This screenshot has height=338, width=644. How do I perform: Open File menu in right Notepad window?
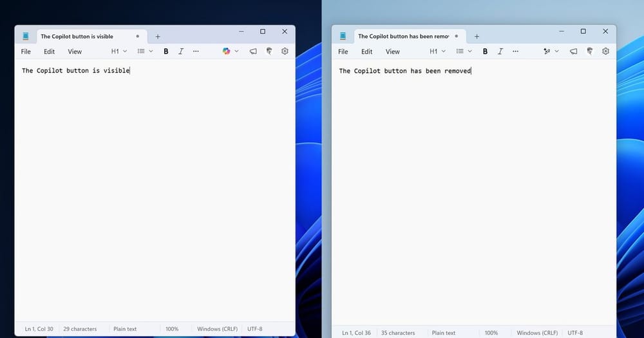(343, 52)
